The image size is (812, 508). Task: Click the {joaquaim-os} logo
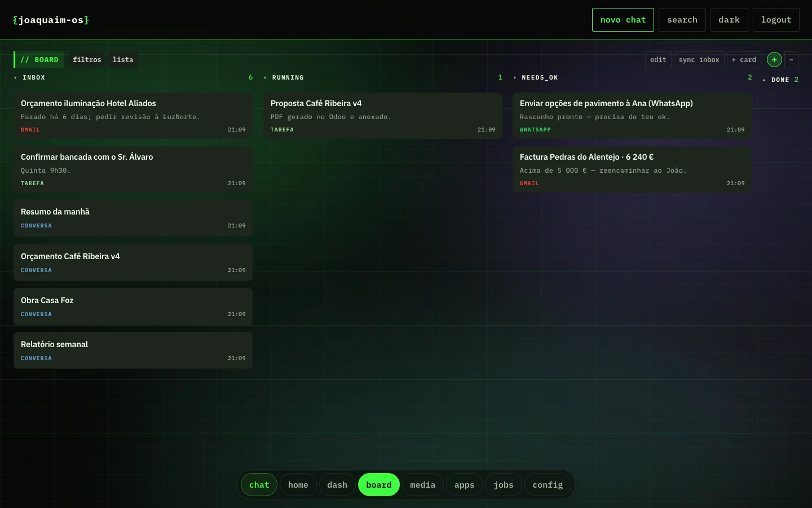pos(51,20)
